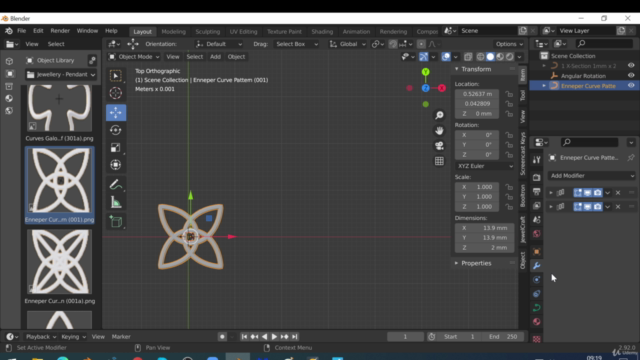This screenshot has width=640, height=360.
Task: Open the timeline Playback menu
Action: tap(41, 337)
